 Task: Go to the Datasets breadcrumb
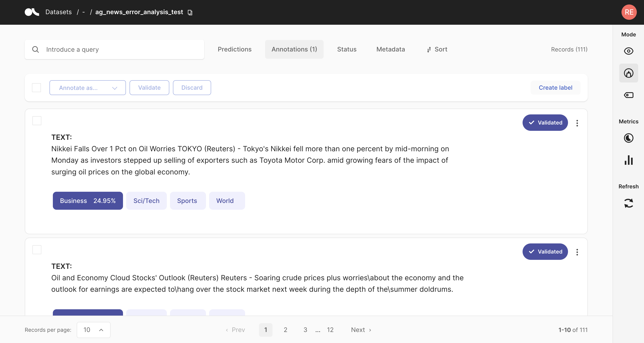[x=58, y=12]
